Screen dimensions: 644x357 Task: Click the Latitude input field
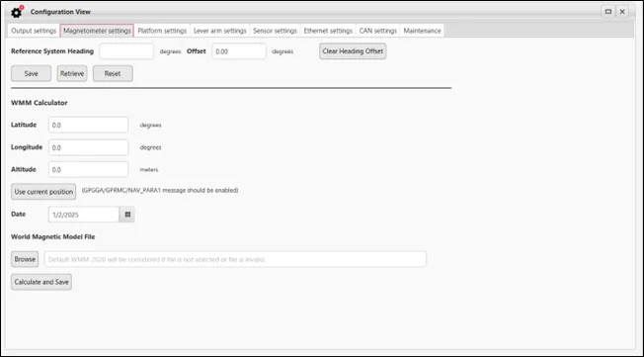[88, 125]
